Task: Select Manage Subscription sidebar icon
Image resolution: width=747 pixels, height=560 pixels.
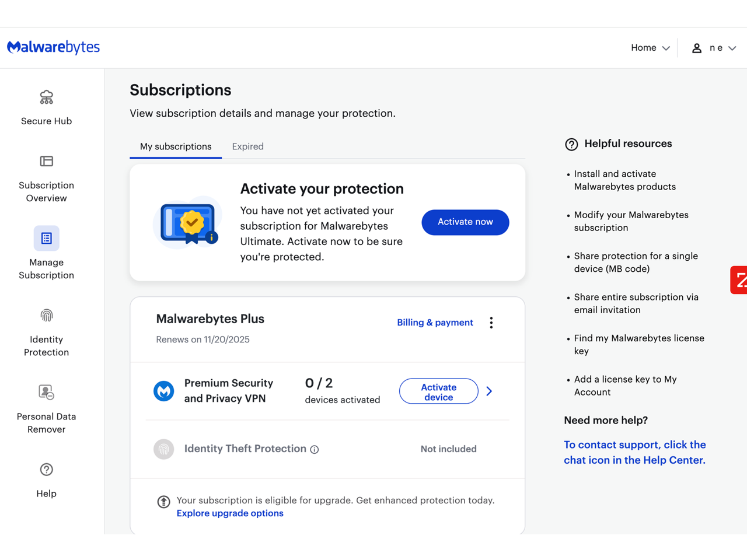Action: pyautogui.click(x=46, y=238)
